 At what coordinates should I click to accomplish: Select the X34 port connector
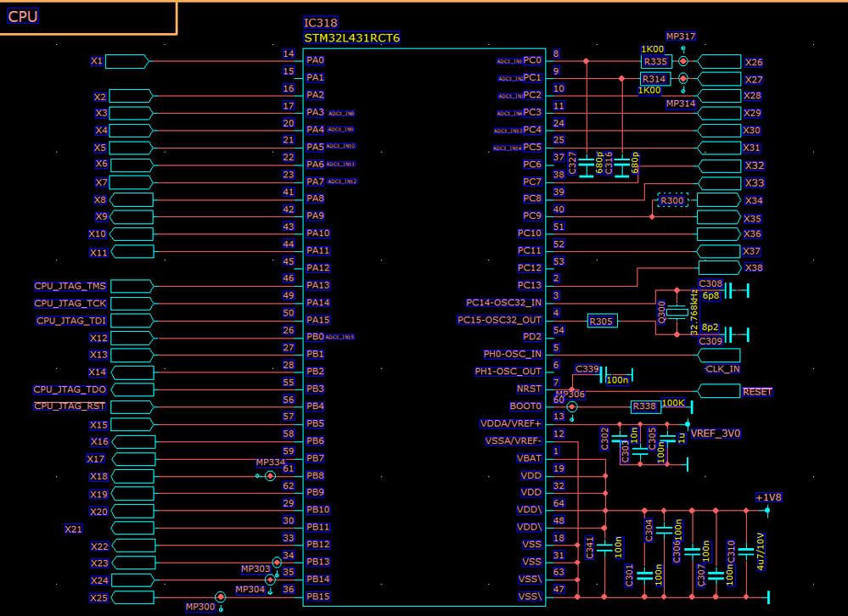[x=719, y=200]
